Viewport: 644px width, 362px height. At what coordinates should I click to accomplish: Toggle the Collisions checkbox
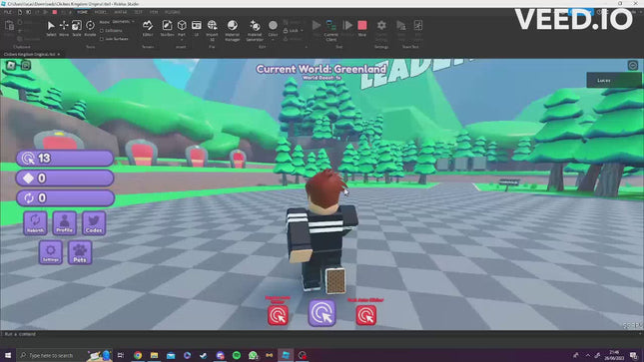coord(102,31)
